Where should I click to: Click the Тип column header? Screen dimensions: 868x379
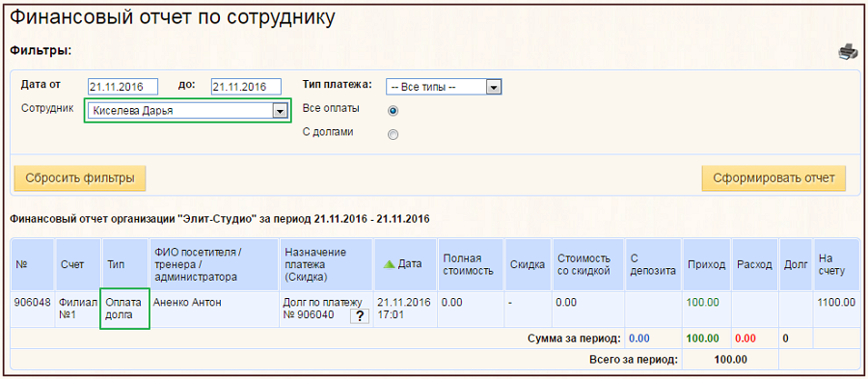click(x=125, y=264)
